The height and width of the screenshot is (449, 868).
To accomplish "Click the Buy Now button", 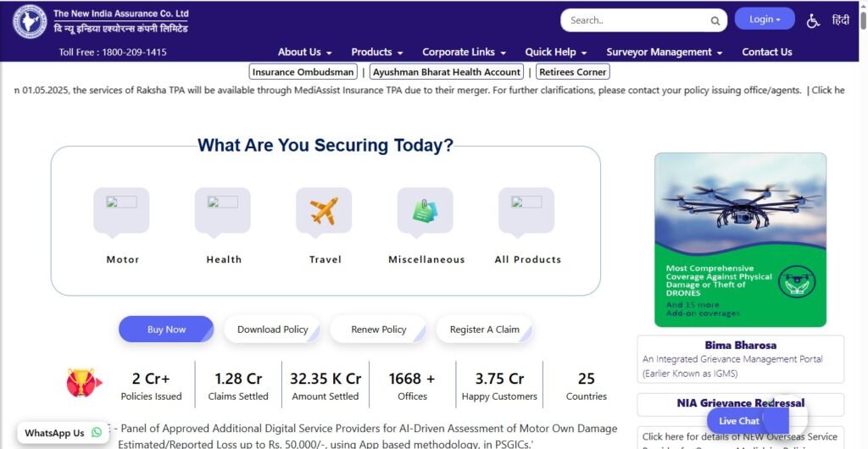I will pos(166,329).
